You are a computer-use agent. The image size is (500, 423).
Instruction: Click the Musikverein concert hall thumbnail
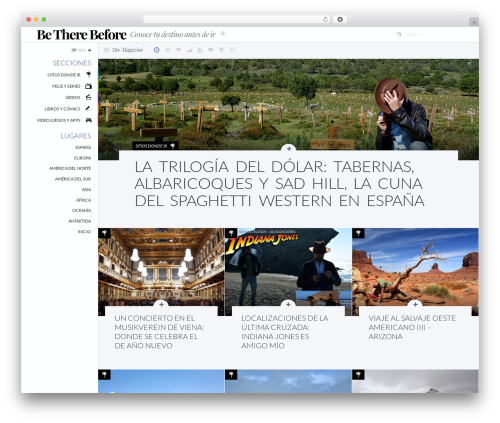[x=161, y=267]
